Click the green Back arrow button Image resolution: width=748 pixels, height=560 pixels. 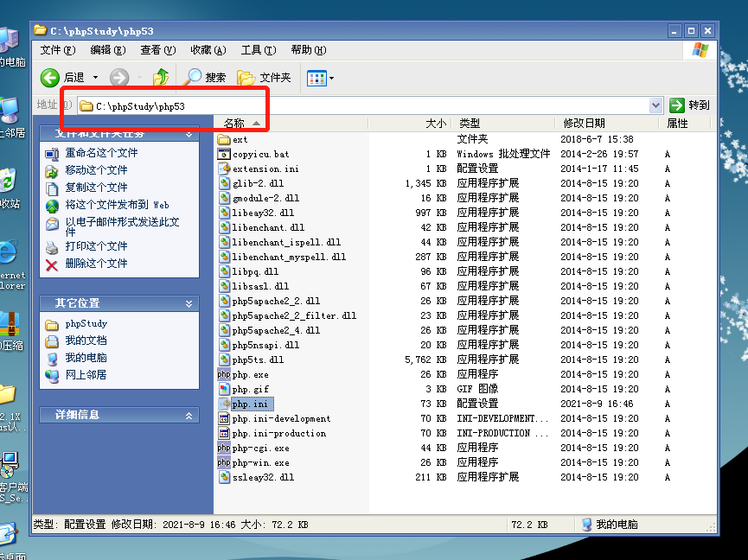pos(50,77)
